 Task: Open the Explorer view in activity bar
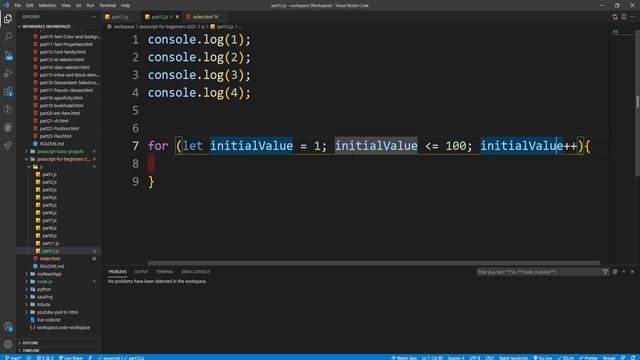tap(8, 19)
